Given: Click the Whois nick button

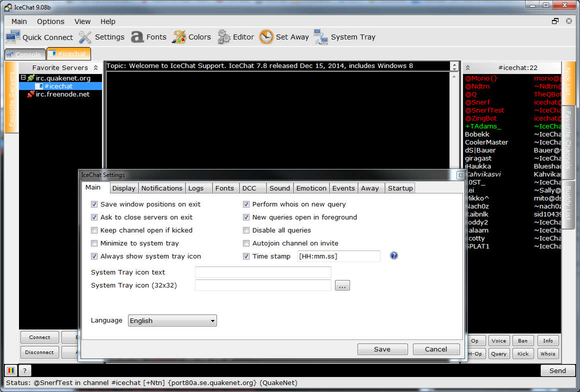Looking at the screenshot, I should (x=547, y=353).
